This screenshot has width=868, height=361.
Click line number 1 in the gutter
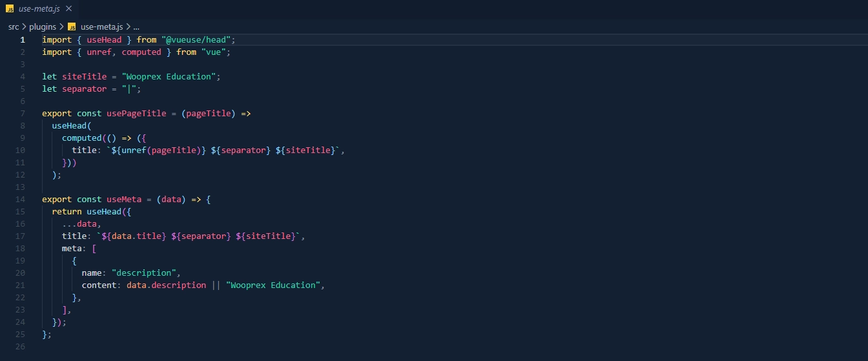(23, 40)
